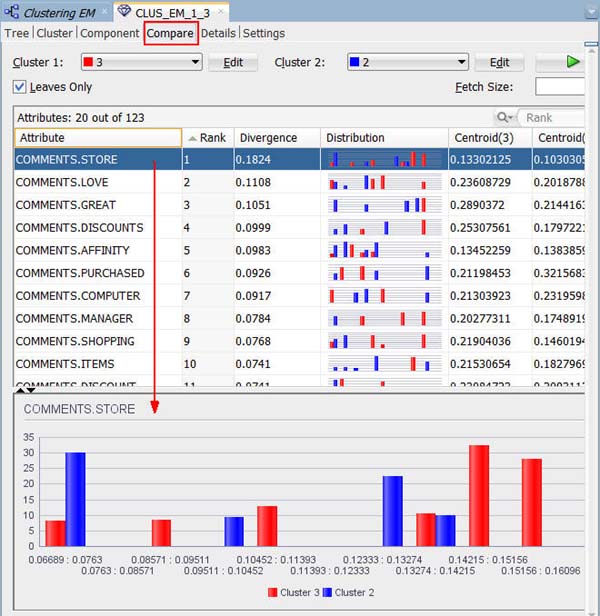The height and width of the screenshot is (616, 600).
Task: Click distribution thumbnail for COMMENTS.MANAGER
Action: [x=385, y=319]
